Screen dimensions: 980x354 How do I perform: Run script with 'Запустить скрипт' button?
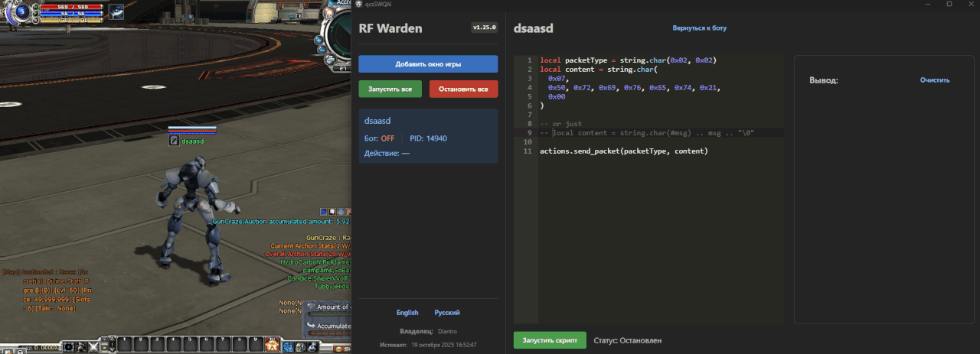(550, 339)
